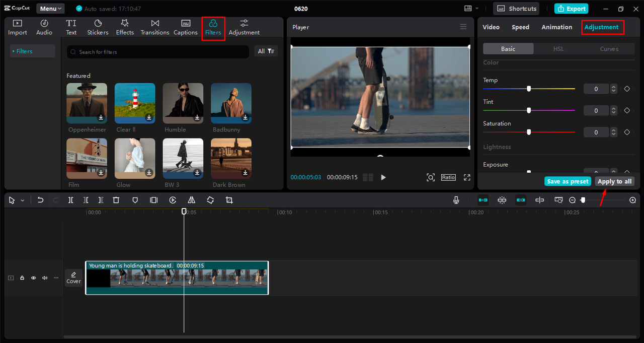Mute the video track audio
This screenshot has width=644, height=343.
click(45, 278)
